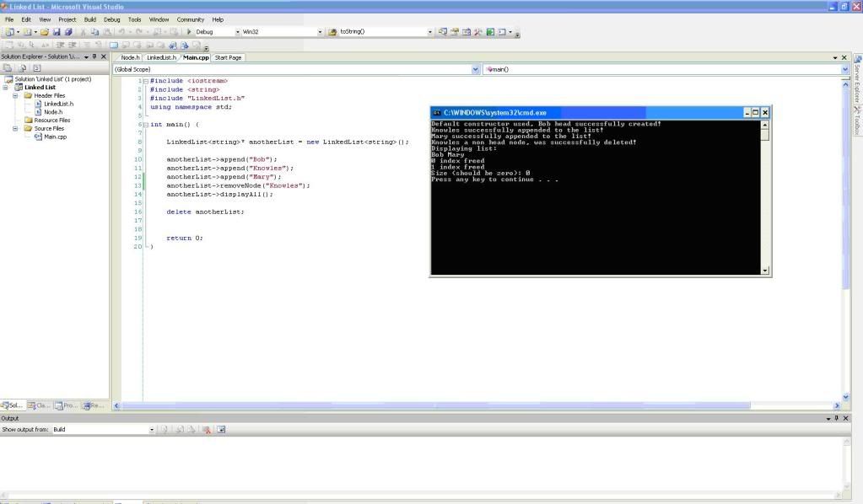The width and height of the screenshot is (863, 504).
Task: Open the Object Browser toolbar icon
Action: 467,32
